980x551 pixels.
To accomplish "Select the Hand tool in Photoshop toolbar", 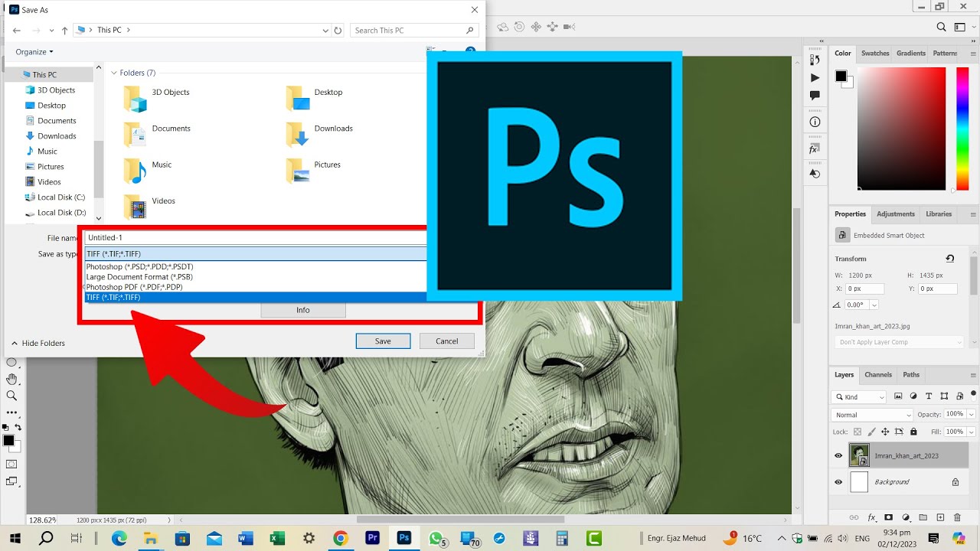I will 11,379.
